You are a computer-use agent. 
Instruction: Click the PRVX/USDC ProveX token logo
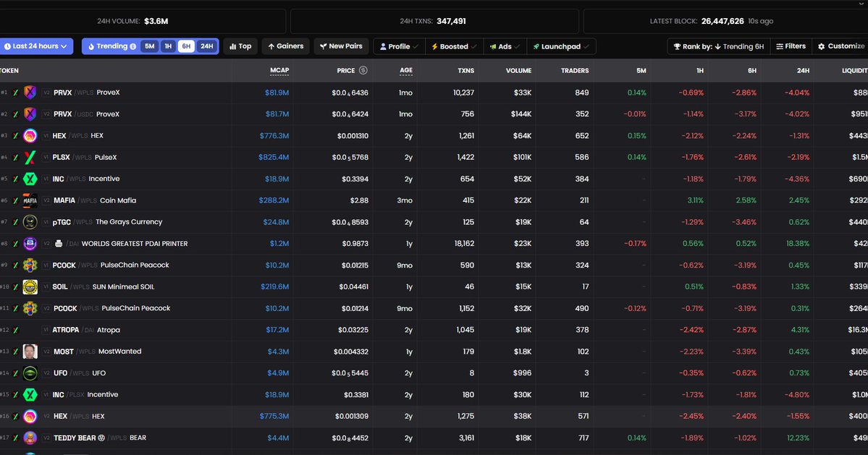point(30,114)
